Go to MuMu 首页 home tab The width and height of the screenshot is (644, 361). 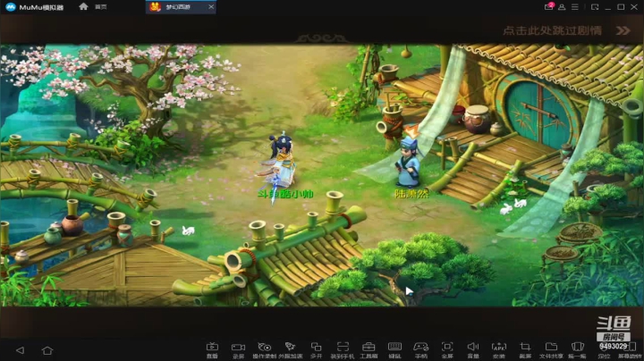pos(93,6)
